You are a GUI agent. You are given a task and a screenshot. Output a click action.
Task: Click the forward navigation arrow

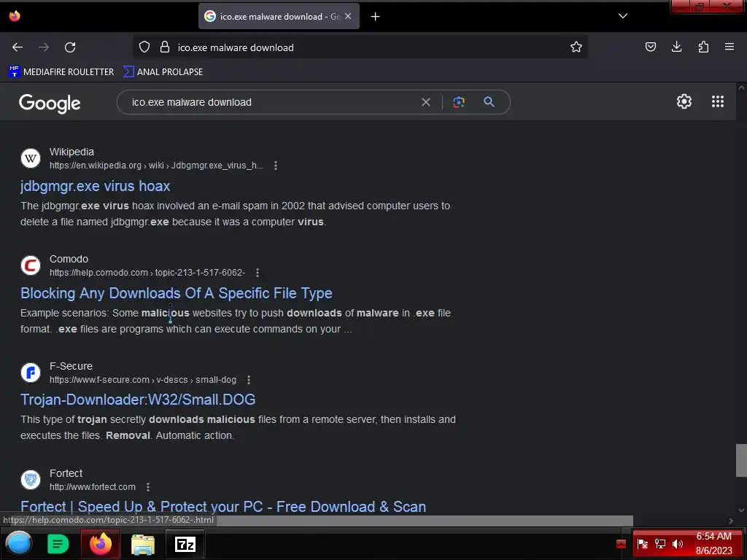point(44,47)
